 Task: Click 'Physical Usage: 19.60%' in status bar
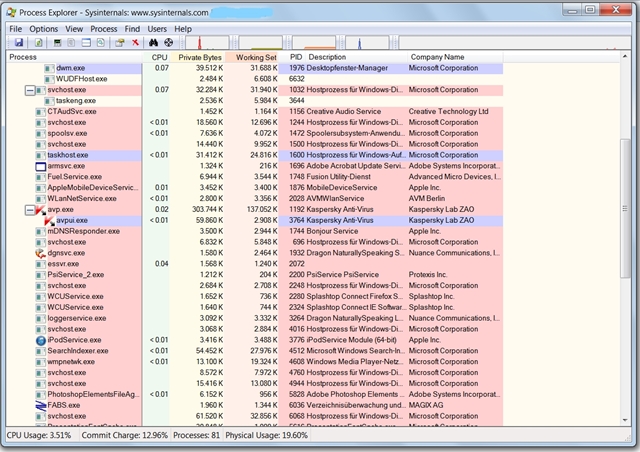point(267,435)
